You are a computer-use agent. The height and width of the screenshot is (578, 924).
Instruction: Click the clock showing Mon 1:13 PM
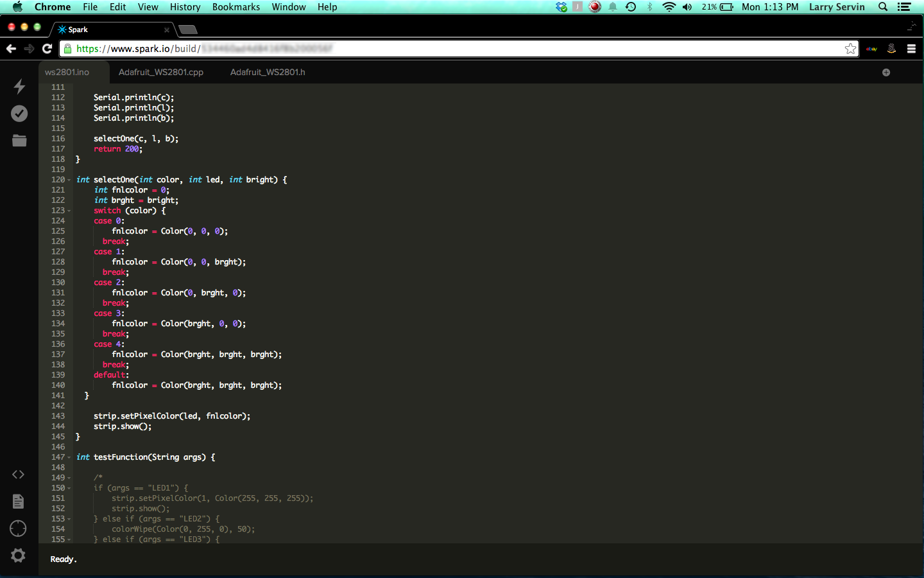click(x=770, y=7)
